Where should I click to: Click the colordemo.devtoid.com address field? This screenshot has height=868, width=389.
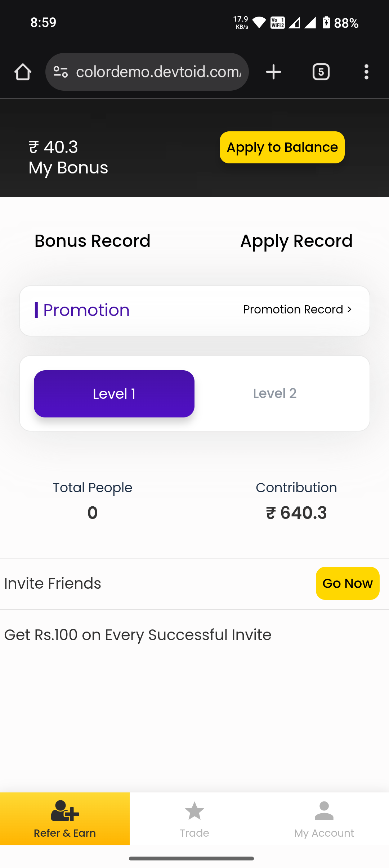(158, 72)
